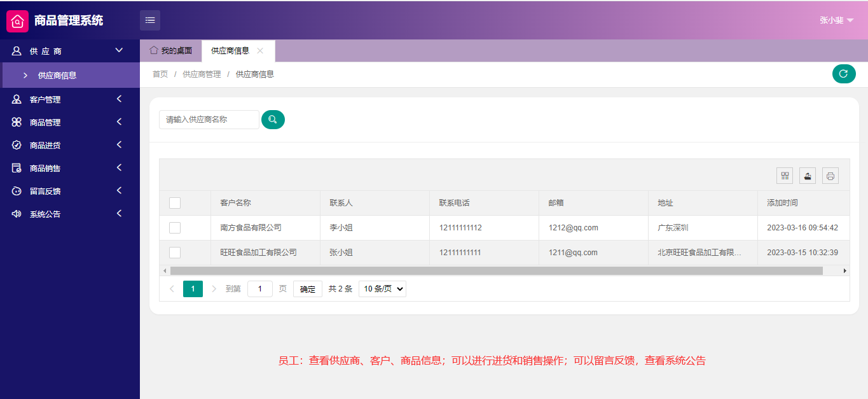Viewport: 868px width, 399px height.
Task: Expand the 商品管理 menu chevron
Action: point(119,122)
